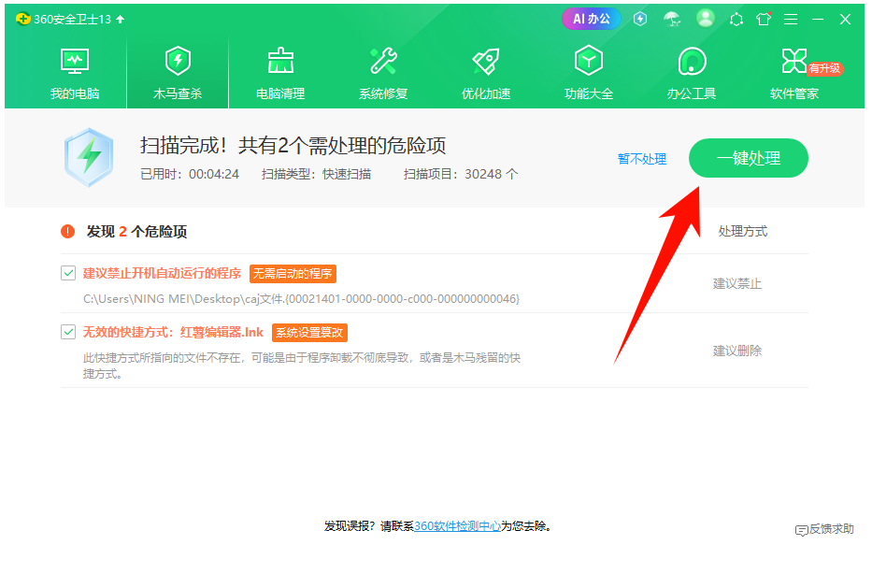The width and height of the screenshot is (872, 588).
Task: Open 系统修复 wrench icon
Action: pos(383,62)
